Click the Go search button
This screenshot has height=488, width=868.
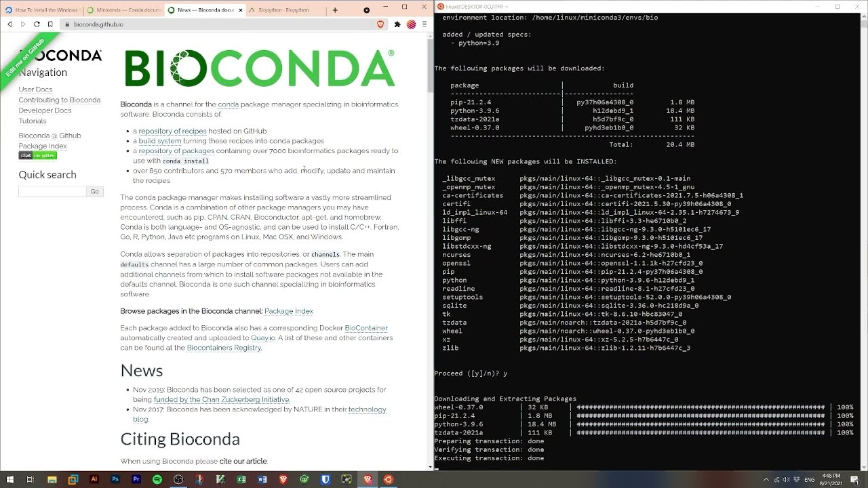(94, 191)
